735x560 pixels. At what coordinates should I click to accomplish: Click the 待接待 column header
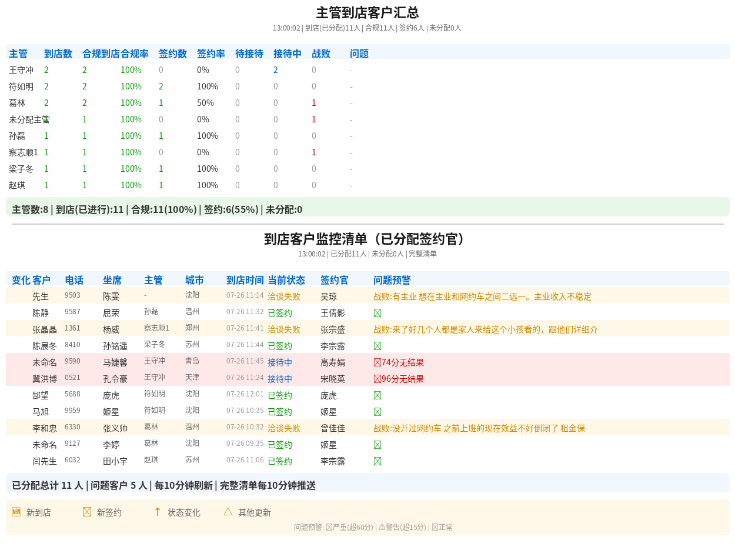249,54
